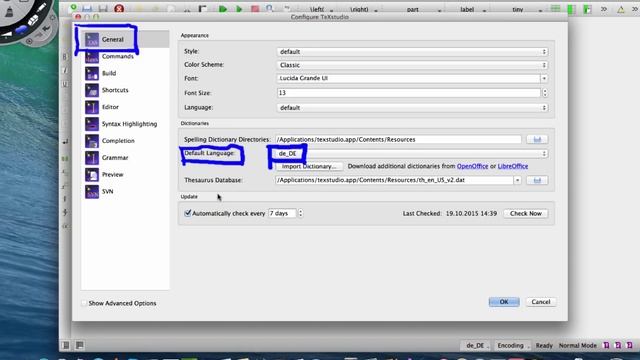Open the General settings page
Screen dimensions: 640x360
tap(125, 39)
